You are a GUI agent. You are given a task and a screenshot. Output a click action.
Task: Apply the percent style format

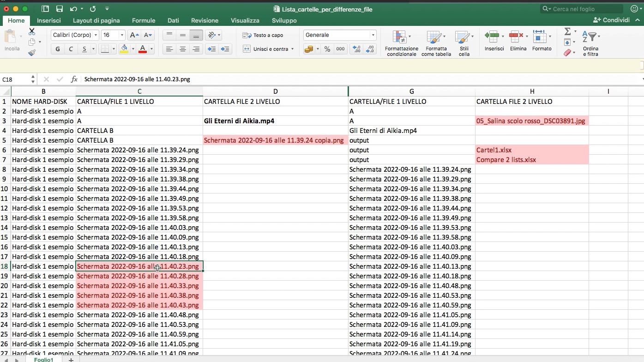coord(327,49)
